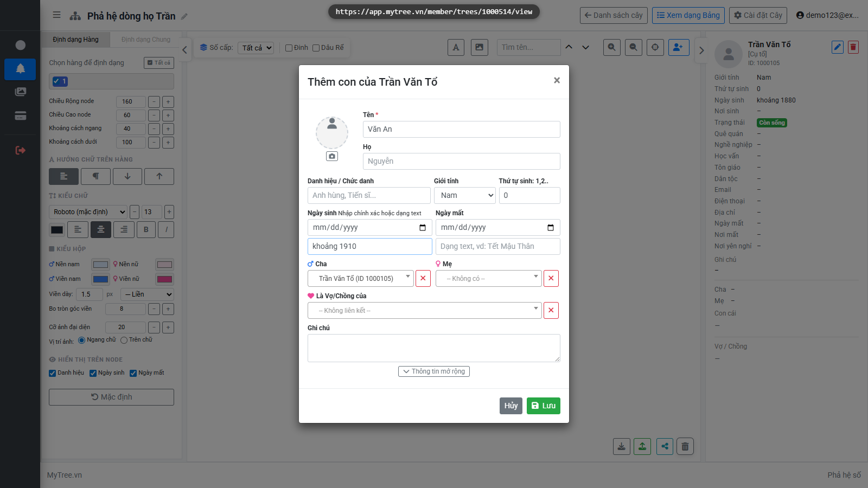Click the Mặc định reset button
The width and height of the screenshot is (868, 488).
point(111,397)
